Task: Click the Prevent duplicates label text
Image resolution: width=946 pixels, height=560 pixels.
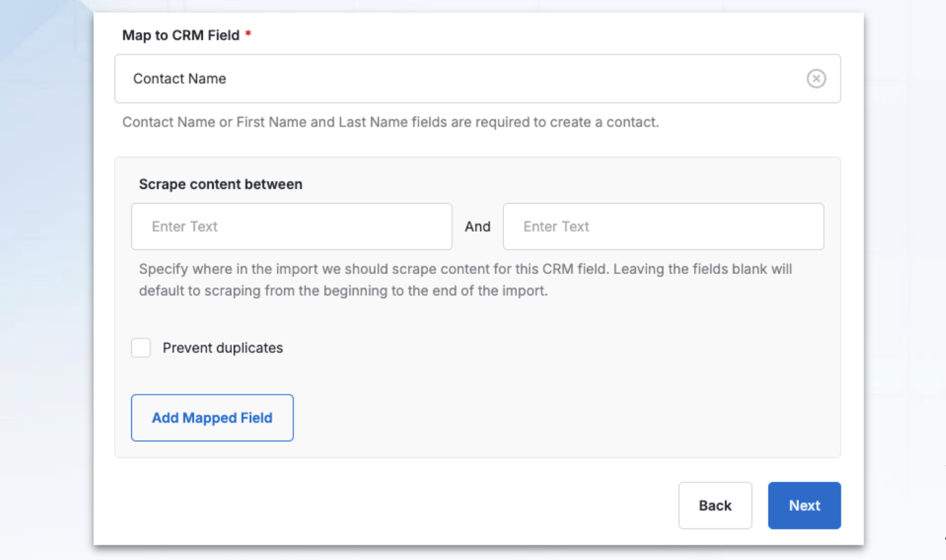Action: pyautogui.click(x=222, y=348)
